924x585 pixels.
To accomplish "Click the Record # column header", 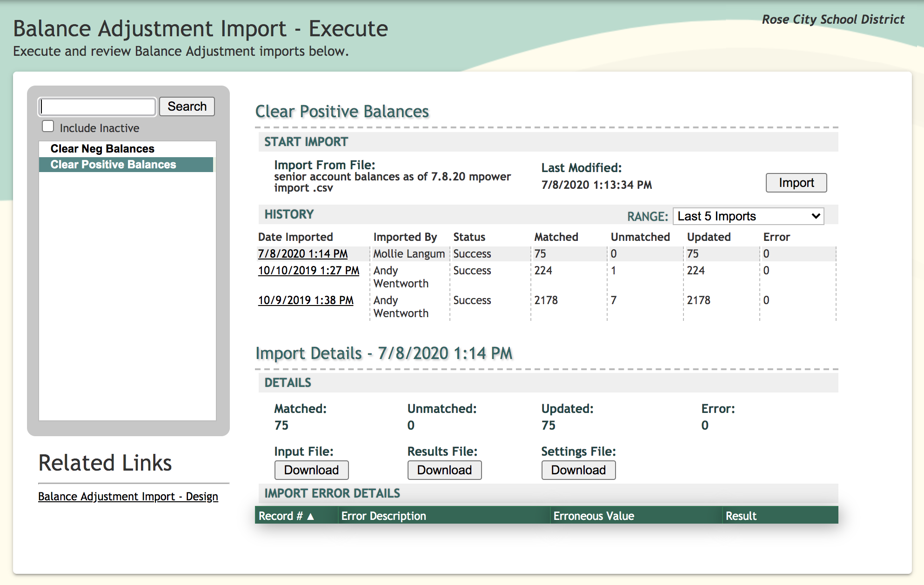I will 281,516.
